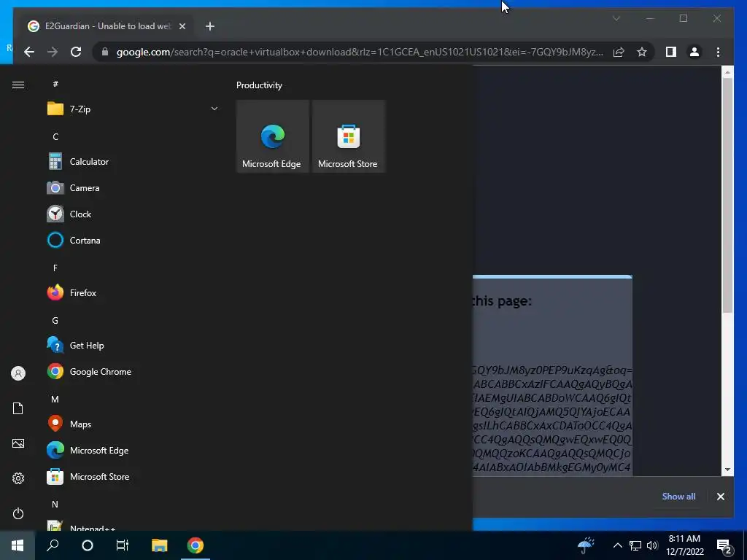
Task: Open Chrome profile avatar
Action: (694, 52)
